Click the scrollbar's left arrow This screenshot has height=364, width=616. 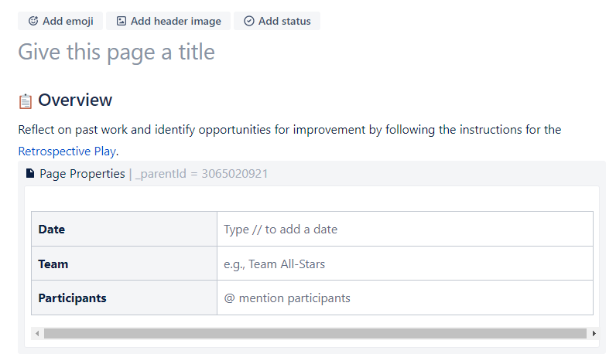(36, 333)
